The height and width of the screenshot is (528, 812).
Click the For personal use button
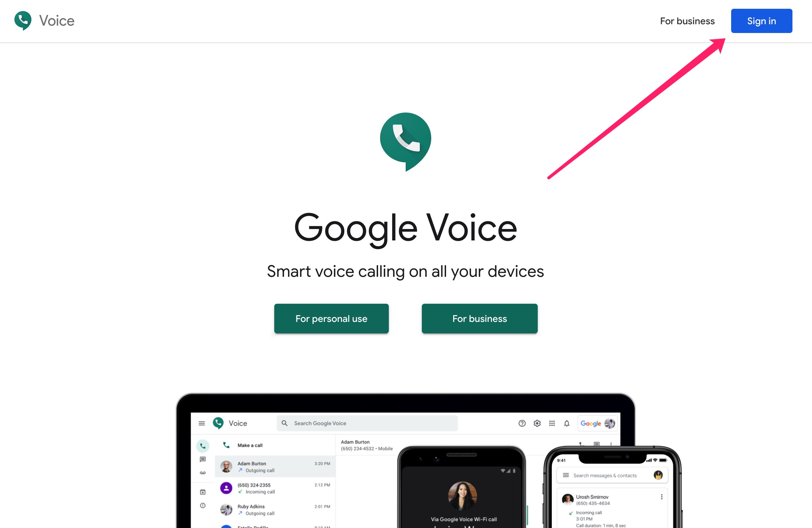332,319
